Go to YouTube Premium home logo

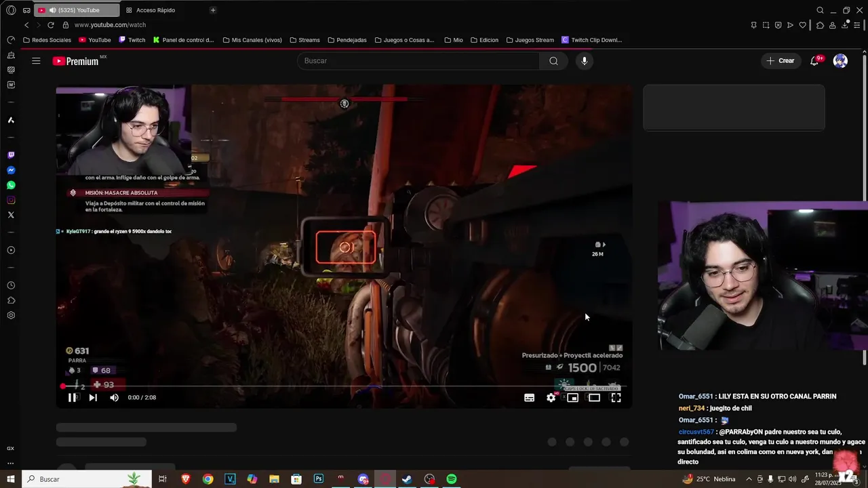tap(76, 61)
